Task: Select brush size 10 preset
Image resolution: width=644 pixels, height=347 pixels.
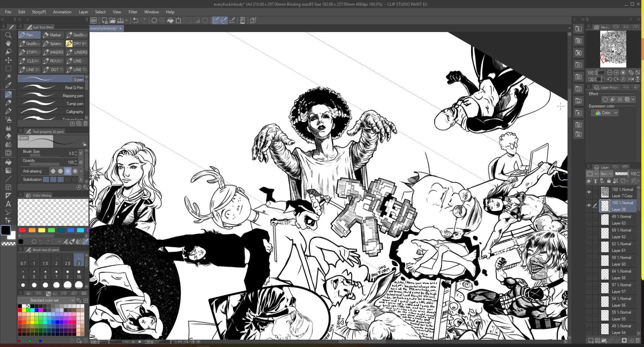Action: [79, 274]
